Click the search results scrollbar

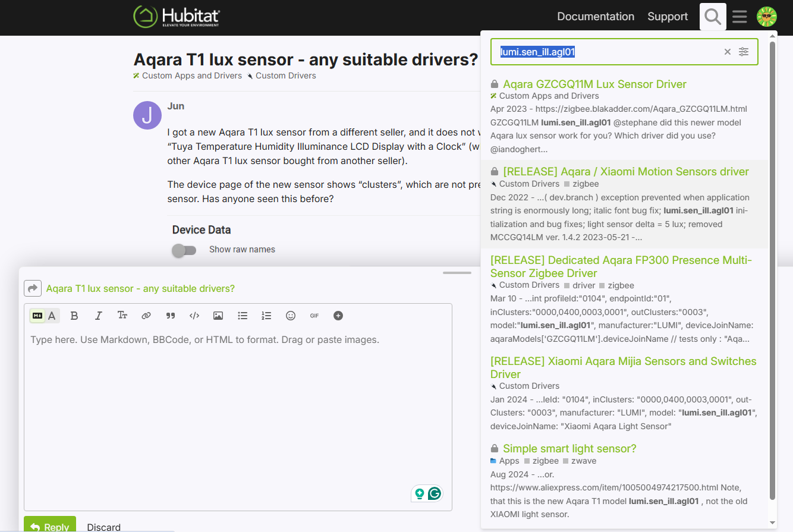(772, 270)
